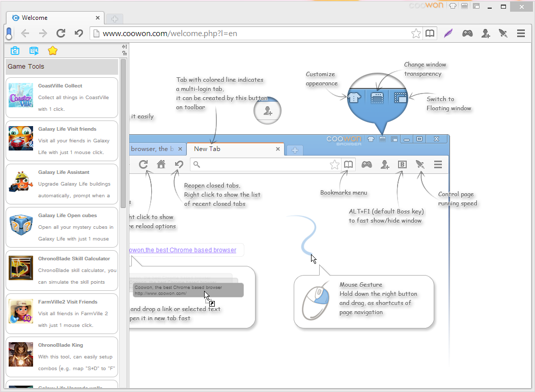Close the Welcome tab
The image size is (535, 392).
(x=98, y=18)
